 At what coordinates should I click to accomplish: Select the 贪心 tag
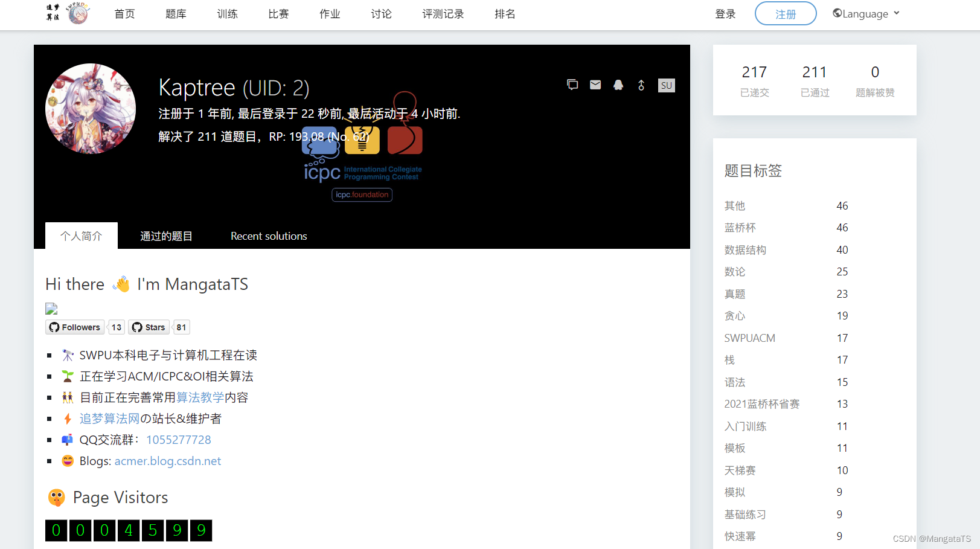pyautogui.click(x=735, y=316)
